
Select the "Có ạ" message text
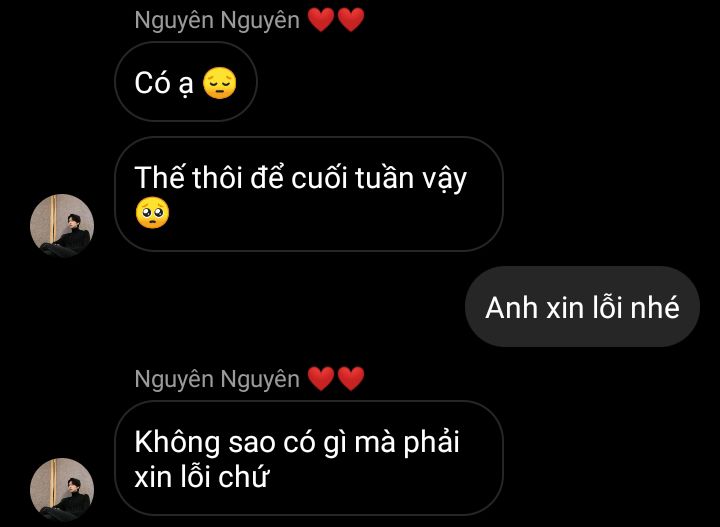click(164, 84)
